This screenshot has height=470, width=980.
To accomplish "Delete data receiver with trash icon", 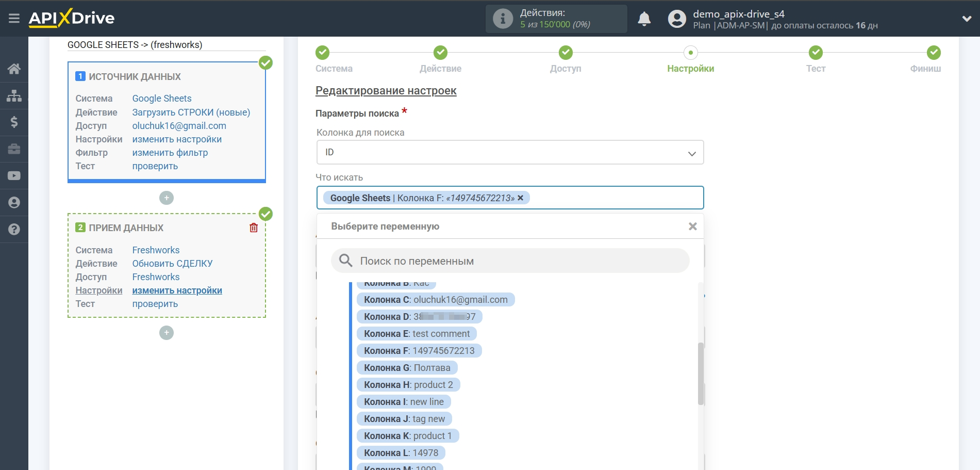I will point(254,228).
